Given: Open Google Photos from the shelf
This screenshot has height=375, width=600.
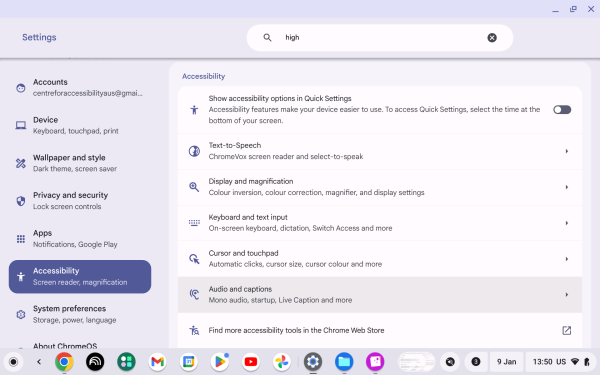Looking at the screenshot, I should [x=282, y=362].
